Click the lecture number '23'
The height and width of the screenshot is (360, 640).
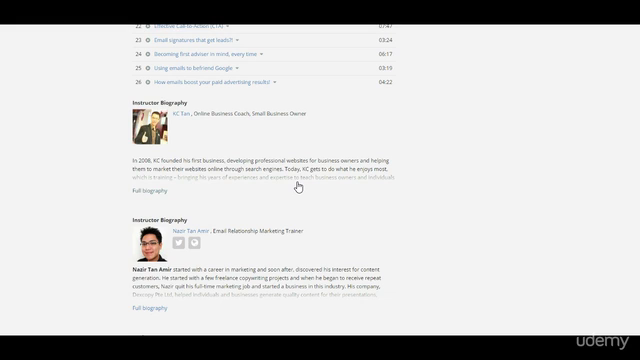(138, 40)
